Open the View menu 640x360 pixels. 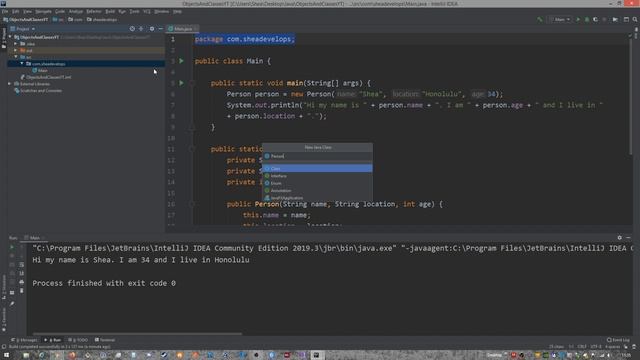(27, 11)
